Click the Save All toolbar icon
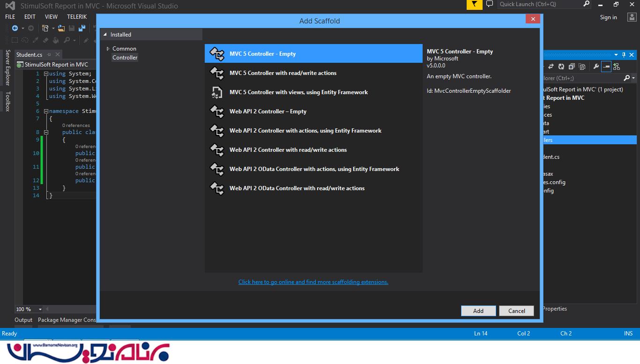 point(82,28)
